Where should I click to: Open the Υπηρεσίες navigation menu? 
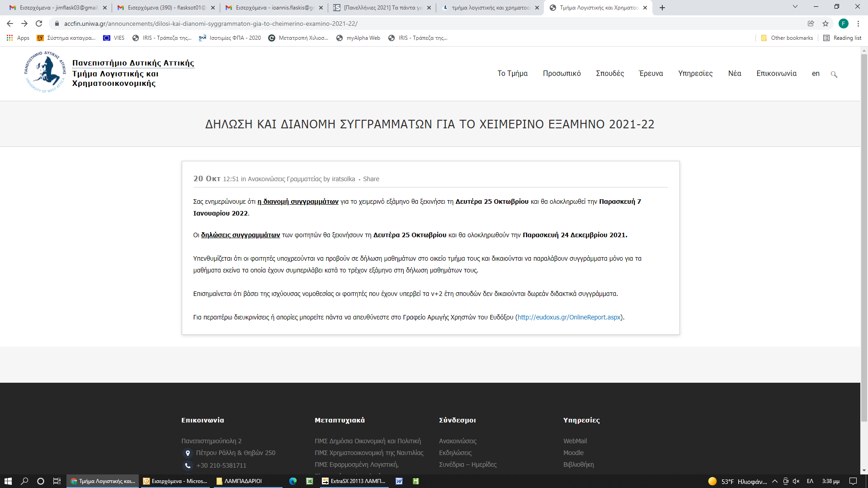(695, 74)
